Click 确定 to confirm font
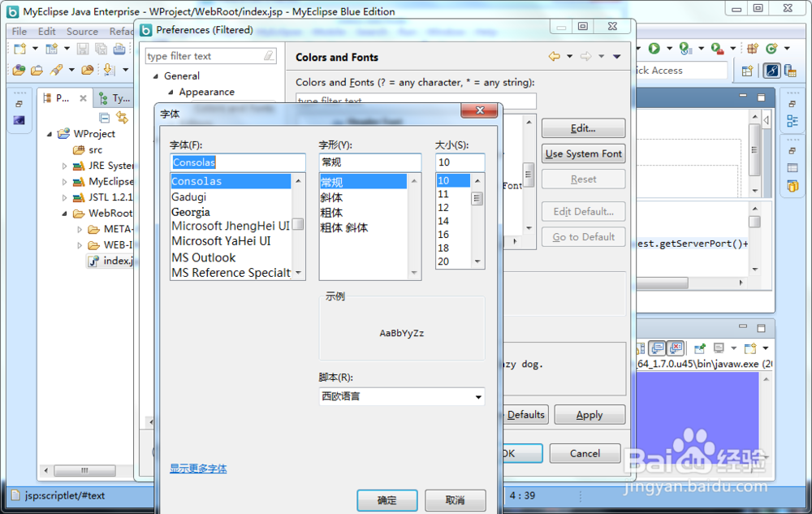The height and width of the screenshot is (514, 812). tap(387, 500)
